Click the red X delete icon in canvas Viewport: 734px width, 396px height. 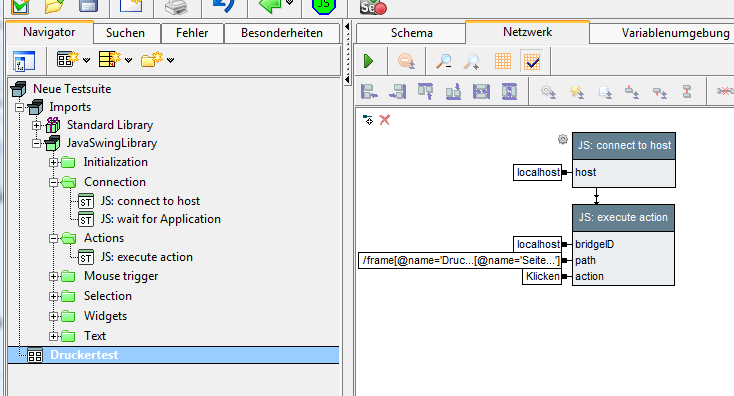click(385, 120)
